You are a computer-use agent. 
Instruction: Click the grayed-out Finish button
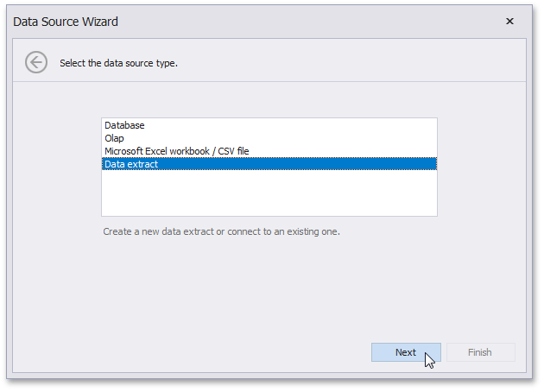(x=480, y=352)
